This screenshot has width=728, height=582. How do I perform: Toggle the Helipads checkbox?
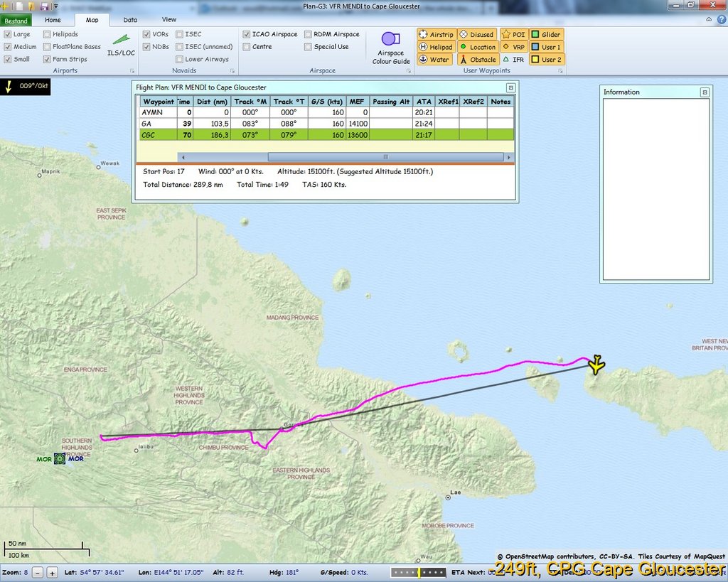[x=47, y=34]
